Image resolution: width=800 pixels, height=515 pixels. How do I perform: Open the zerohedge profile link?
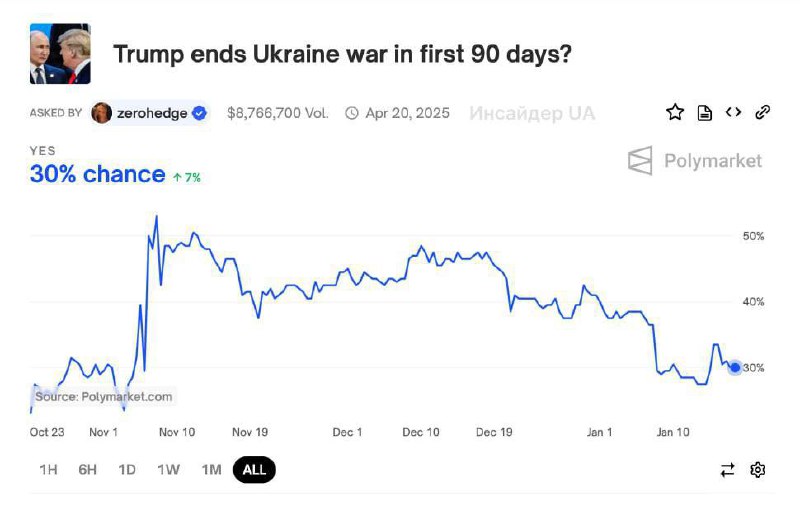click(x=152, y=113)
